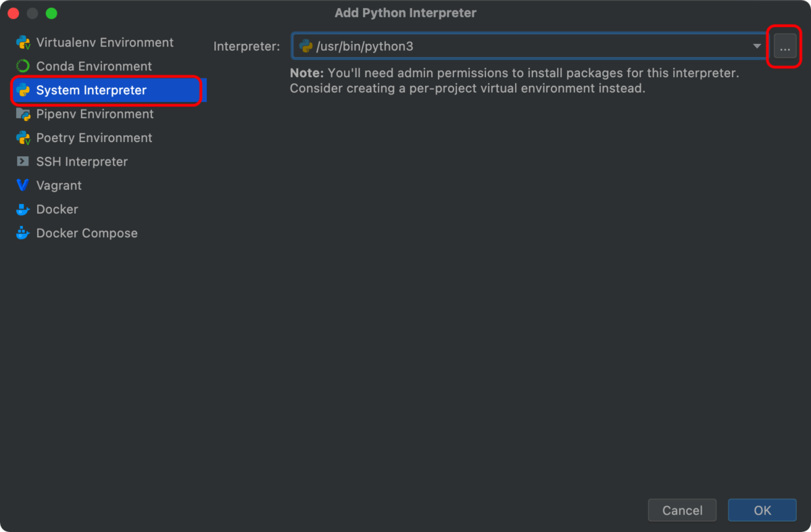This screenshot has width=811, height=532.
Task: Cancel the Add Python Interpreter dialog
Action: (x=682, y=510)
